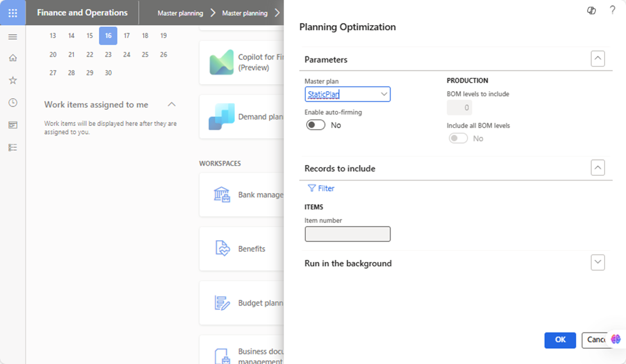Open Recent clock icon in sidebar
626x364 pixels.
coord(13,103)
